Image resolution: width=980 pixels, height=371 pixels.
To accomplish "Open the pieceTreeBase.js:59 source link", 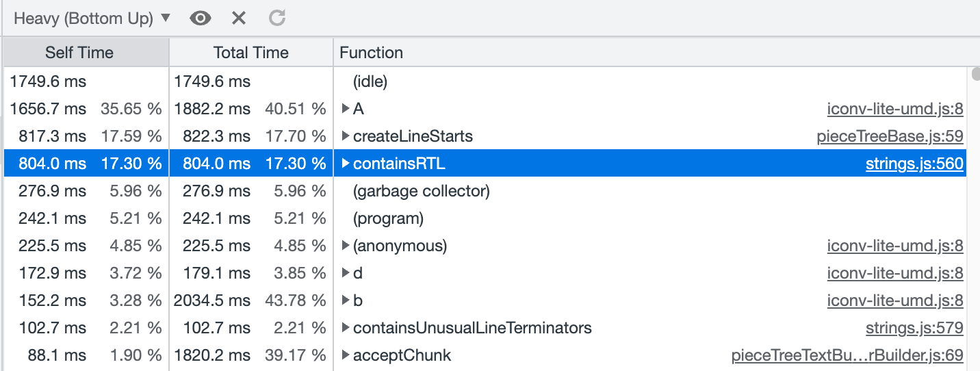I will point(890,136).
